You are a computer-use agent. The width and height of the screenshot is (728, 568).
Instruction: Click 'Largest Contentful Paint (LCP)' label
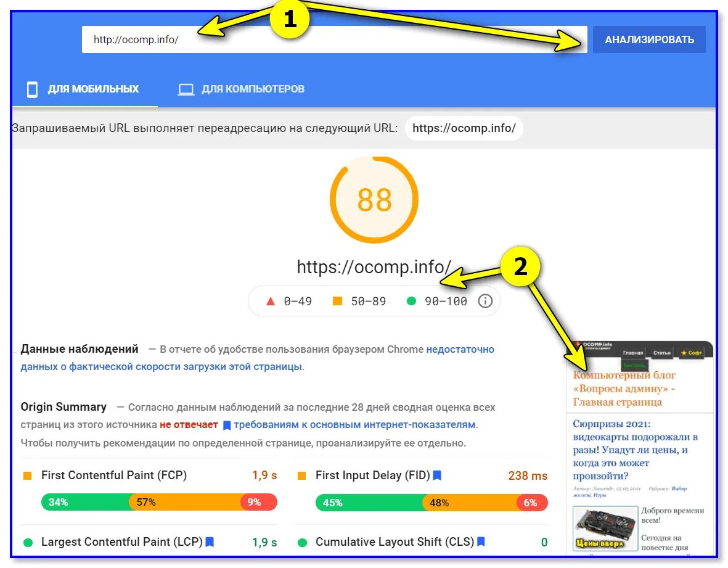pyautogui.click(x=121, y=541)
